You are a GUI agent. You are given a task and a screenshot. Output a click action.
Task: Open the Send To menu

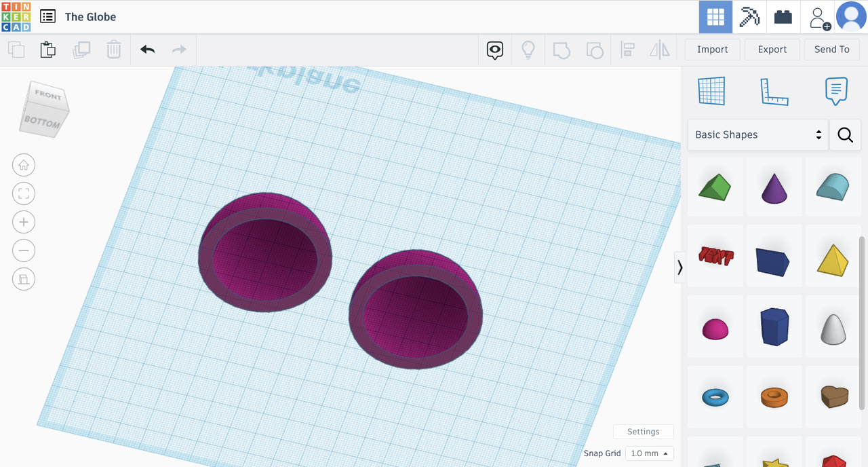pyautogui.click(x=832, y=50)
